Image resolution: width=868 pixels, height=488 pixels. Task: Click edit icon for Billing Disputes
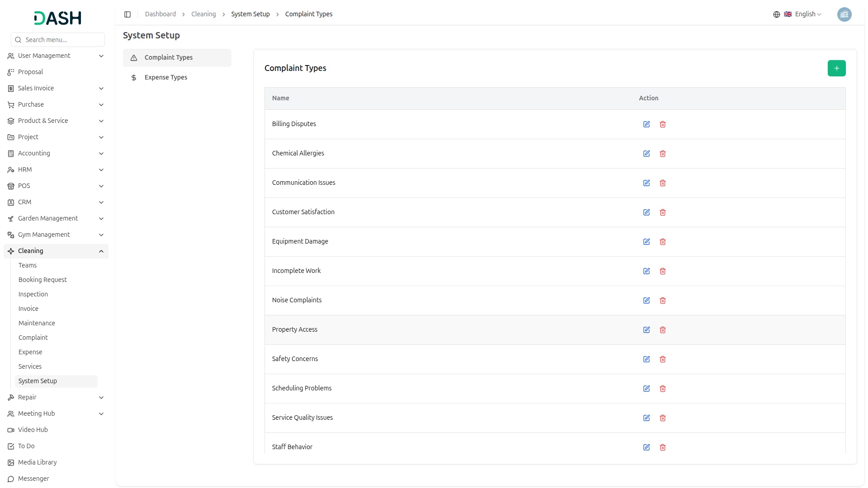[x=646, y=124]
